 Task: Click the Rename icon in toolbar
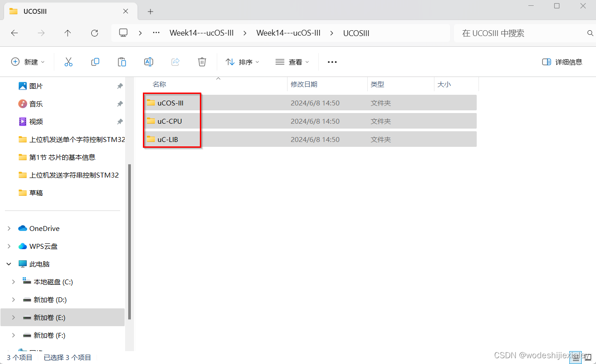point(149,62)
